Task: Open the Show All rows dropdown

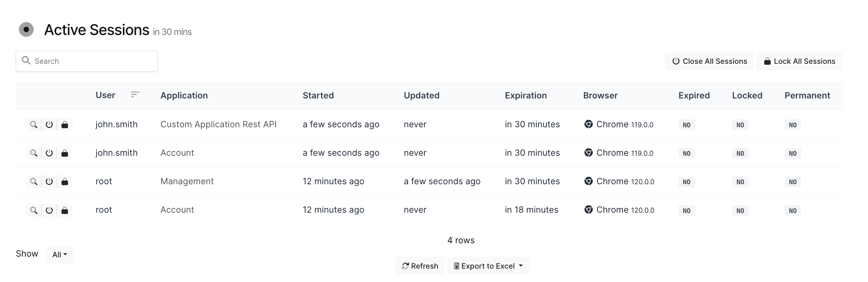Action: point(60,255)
